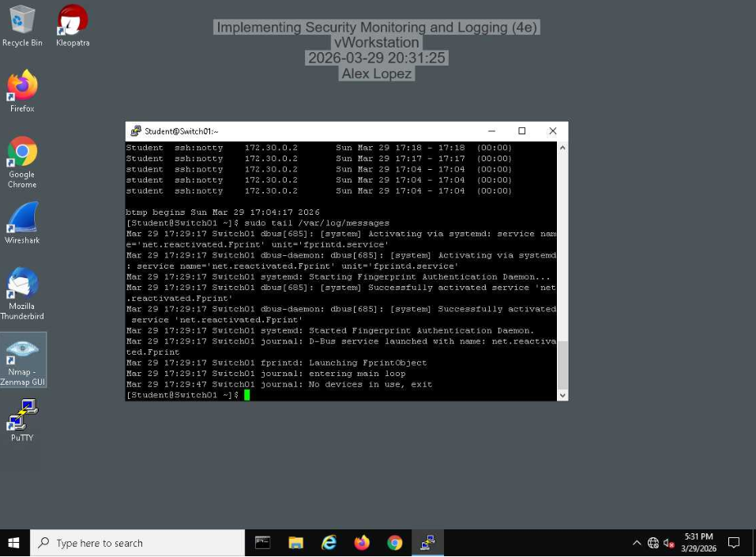
Task: Switch to the PuTTY session via taskbar
Action: 427,543
